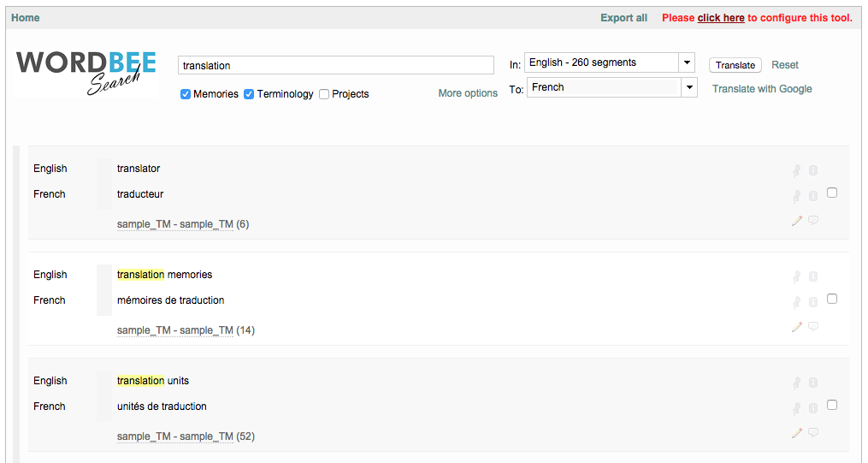The image size is (868, 463).
Task: Select the 'translation memories' result checkbox
Action: [832, 299]
